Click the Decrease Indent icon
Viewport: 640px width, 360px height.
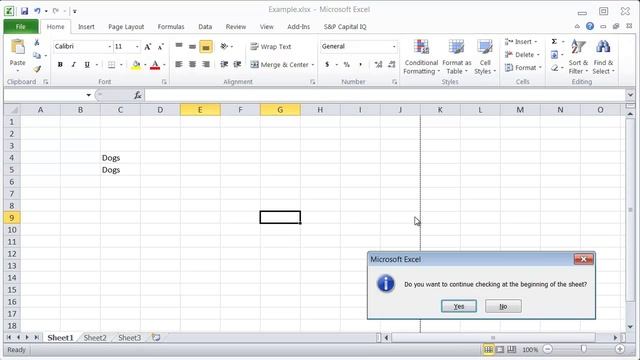coord(224,64)
